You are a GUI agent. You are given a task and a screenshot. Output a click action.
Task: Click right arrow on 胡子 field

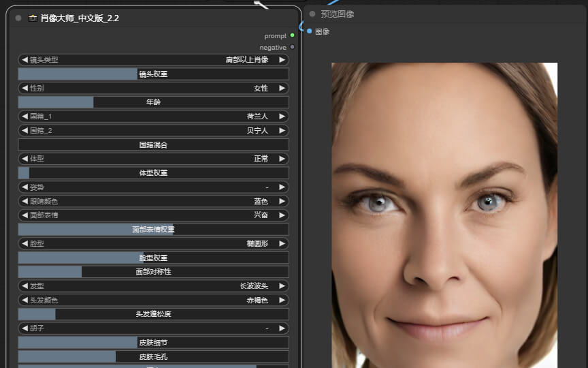pyautogui.click(x=282, y=328)
